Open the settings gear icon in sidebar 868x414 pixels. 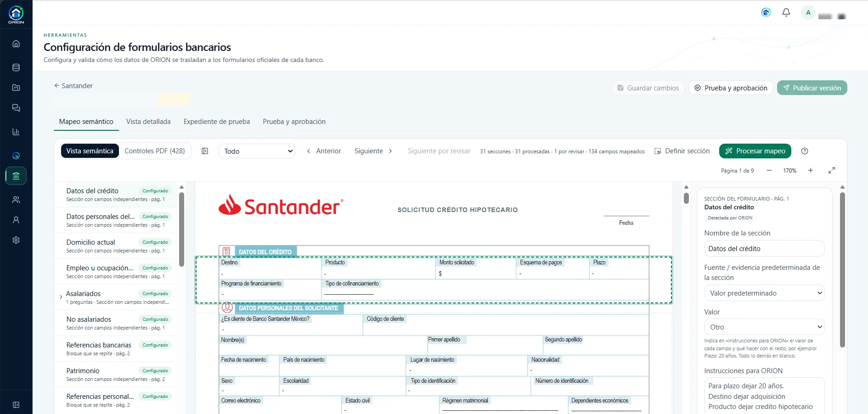click(x=16, y=240)
